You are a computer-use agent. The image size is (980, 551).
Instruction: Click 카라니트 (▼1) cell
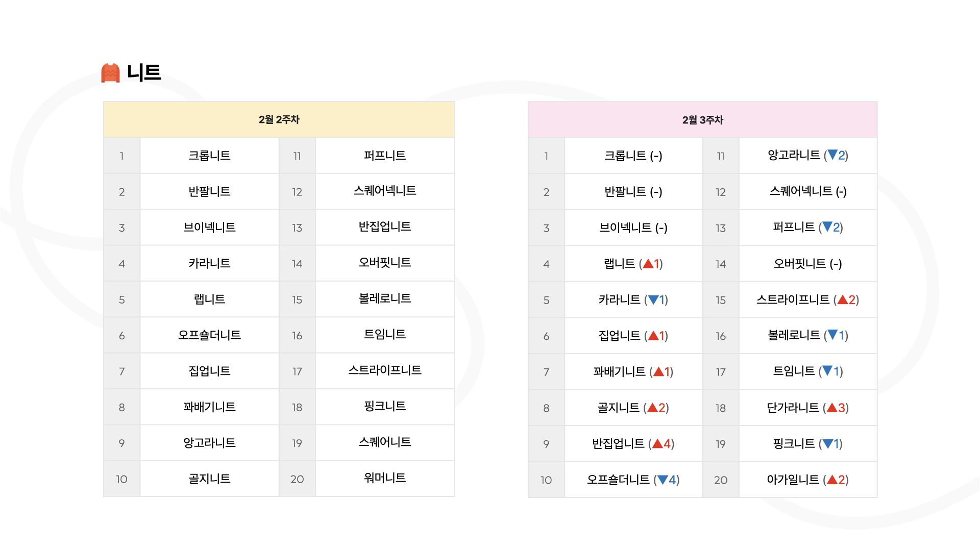[x=633, y=299]
